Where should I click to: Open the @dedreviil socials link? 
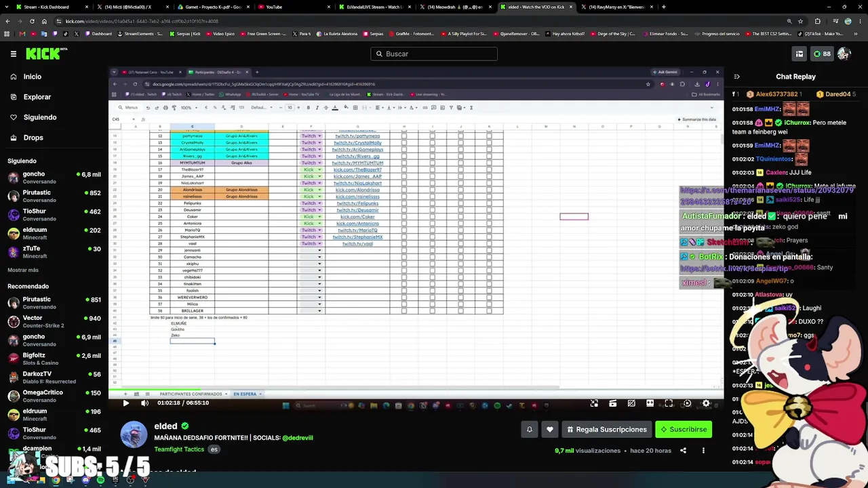click(x=298, y=438)
